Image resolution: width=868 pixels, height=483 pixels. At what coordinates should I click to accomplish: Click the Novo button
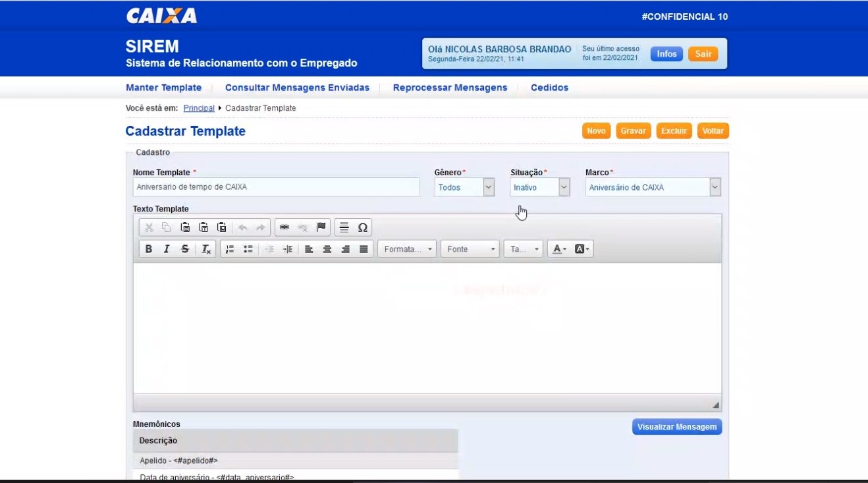click(x=596, y=131)
